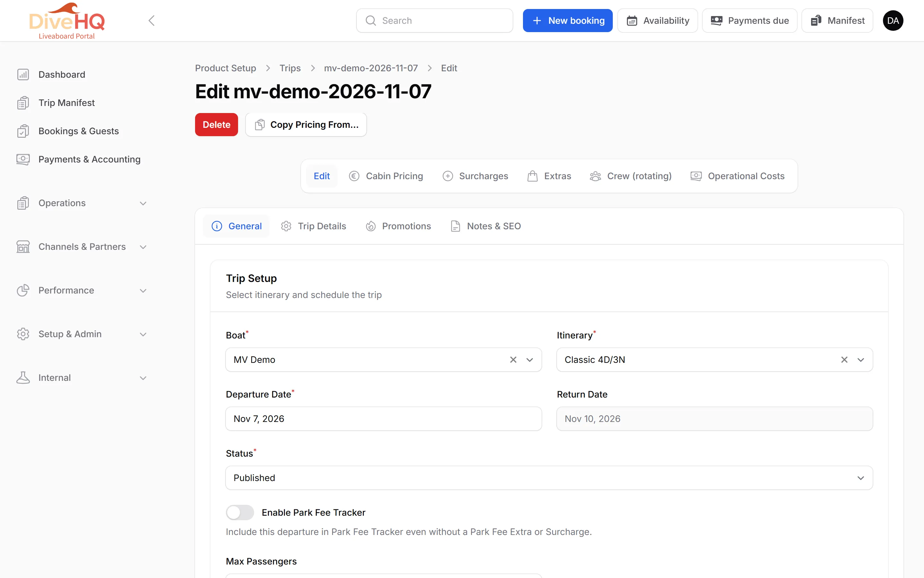Click the red Delete button
Viewport: 924px width, 578px height.
(217, 125)
